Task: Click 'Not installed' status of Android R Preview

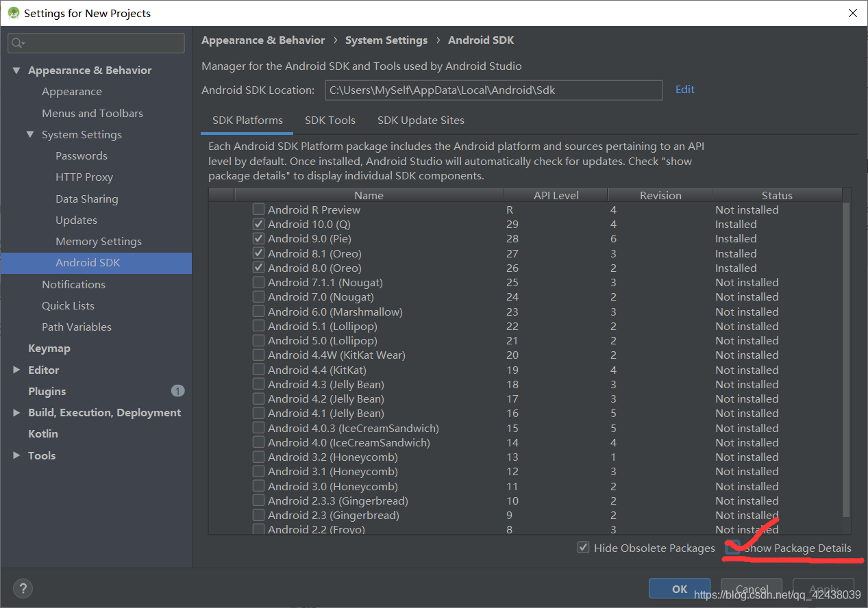Action: [747, 210]
